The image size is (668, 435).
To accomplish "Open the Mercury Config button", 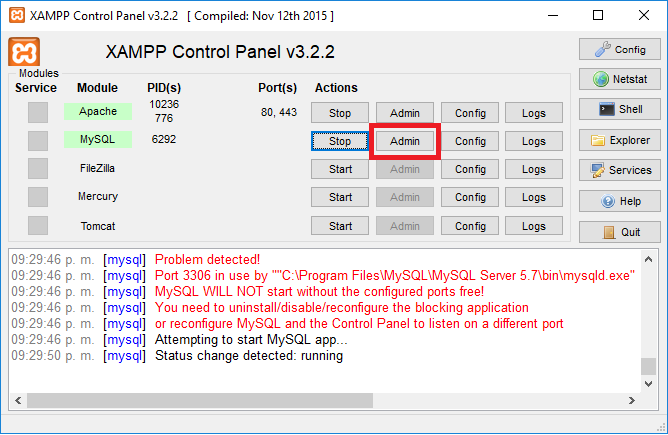I will [470, 197].
